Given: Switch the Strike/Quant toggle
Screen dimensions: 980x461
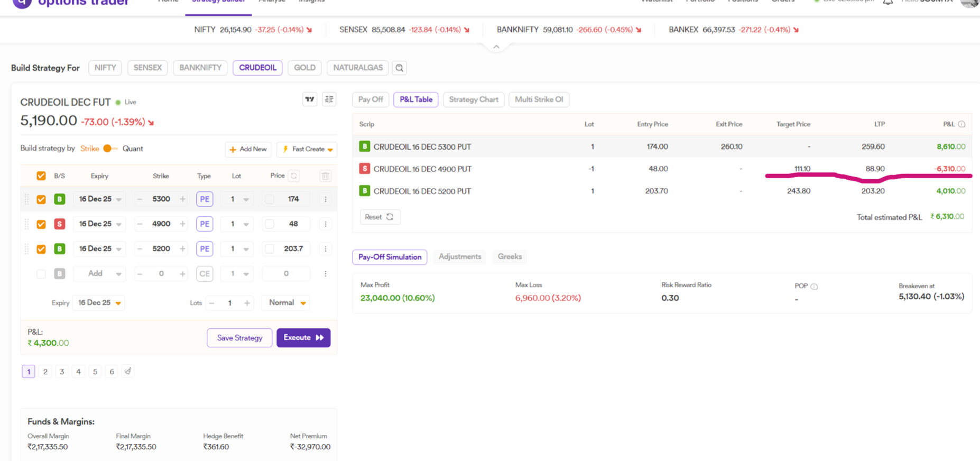Looking at the screenshot, I should 110,149.
